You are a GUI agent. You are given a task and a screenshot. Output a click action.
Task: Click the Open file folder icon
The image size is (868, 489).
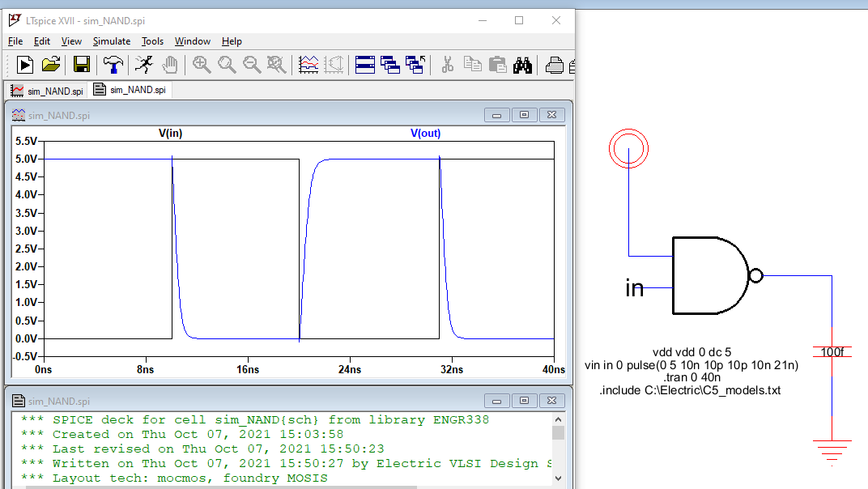(x=50, y=65)
